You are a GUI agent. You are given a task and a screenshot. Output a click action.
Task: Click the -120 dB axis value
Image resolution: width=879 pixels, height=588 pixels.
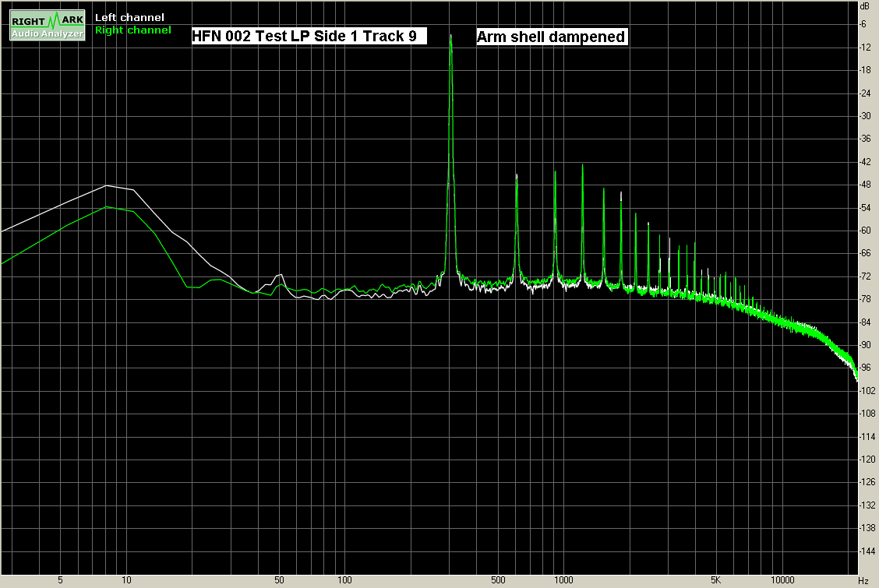coord(867,459)
